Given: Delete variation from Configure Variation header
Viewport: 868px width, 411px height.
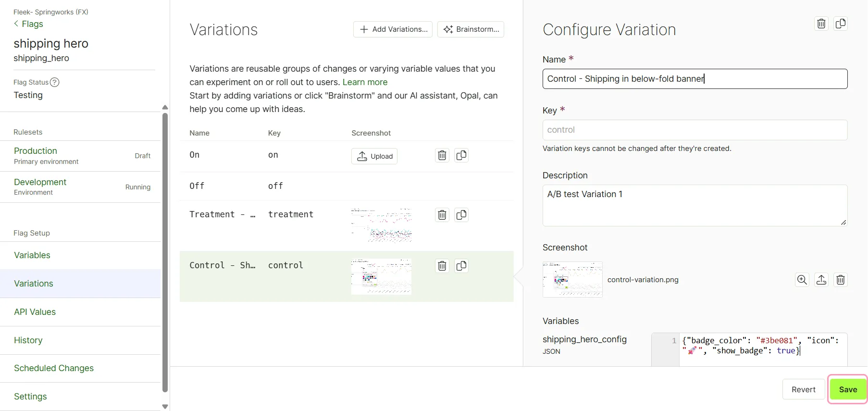Looking at the screenshot, I should (821, 24).
